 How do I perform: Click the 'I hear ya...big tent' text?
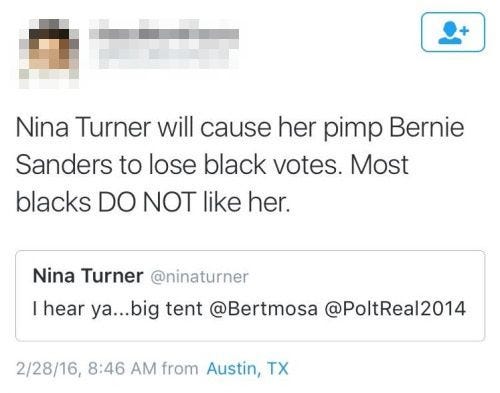pos(117,309)
